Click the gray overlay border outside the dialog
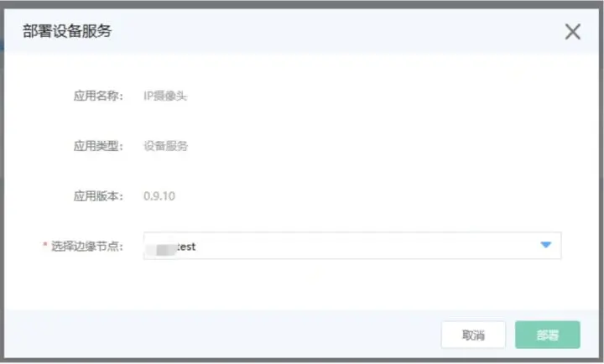The height and width of the screenshot is (364, 604). [x=302, y=4]
